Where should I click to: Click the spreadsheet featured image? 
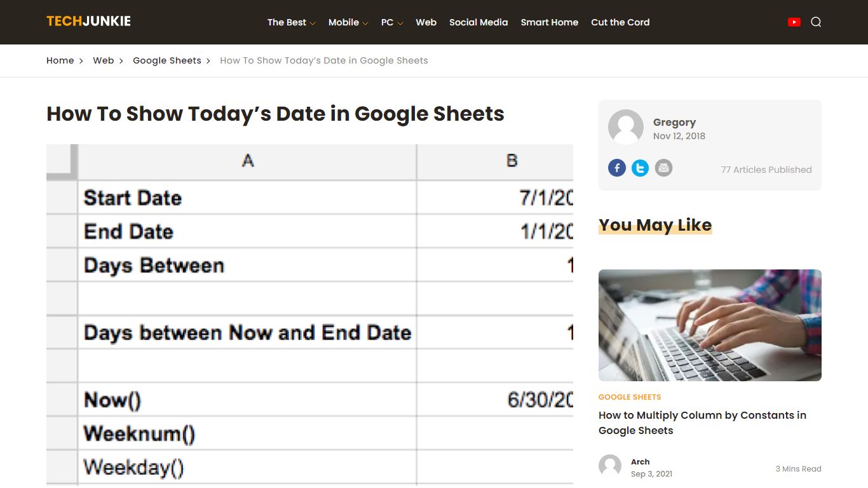(309, 315)
